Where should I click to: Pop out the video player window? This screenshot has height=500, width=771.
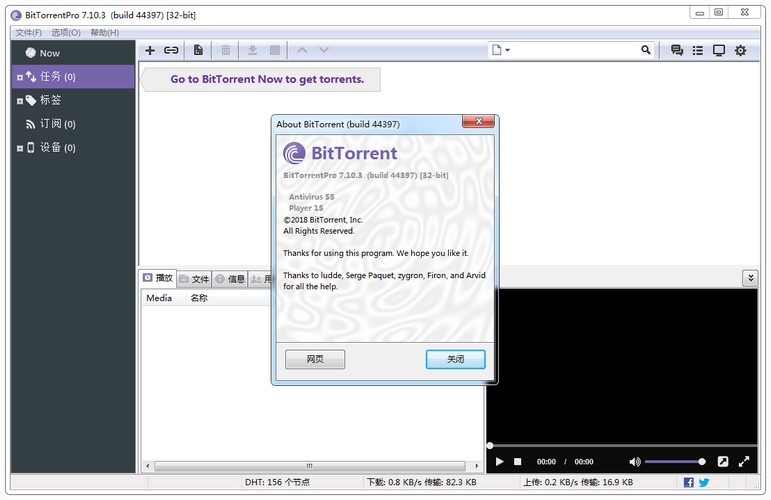click(x=723, y=461)
